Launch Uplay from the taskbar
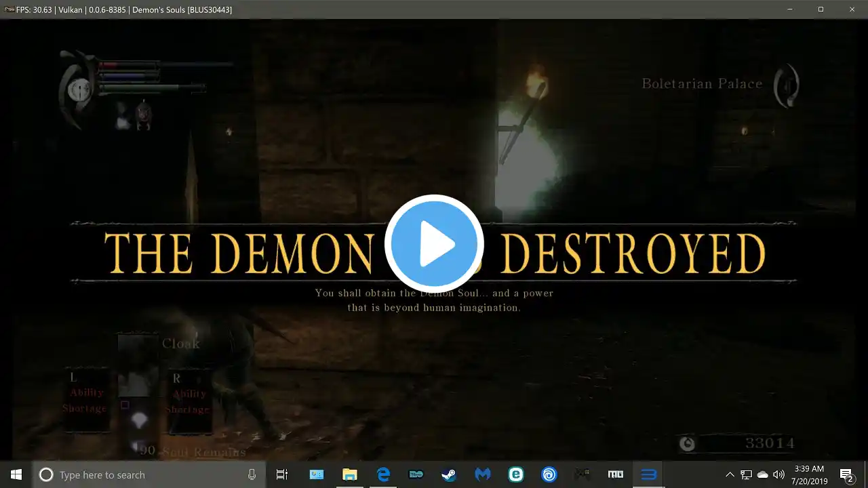This screenshot has width=868, height=488. click(549, 474)
